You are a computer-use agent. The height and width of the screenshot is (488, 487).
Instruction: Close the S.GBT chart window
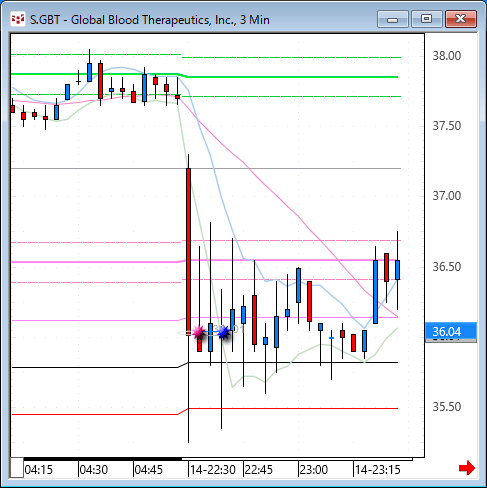tap(461, 19)
